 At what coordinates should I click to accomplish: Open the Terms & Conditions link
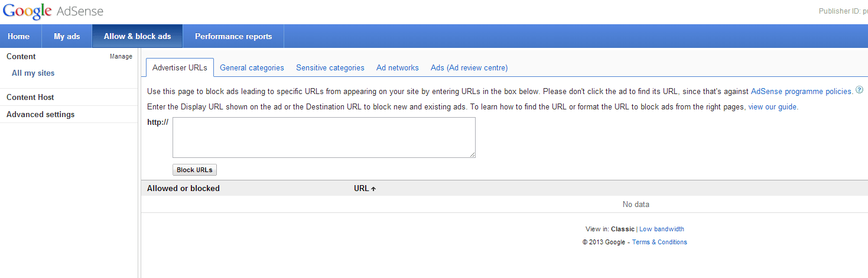pos(659,243)
